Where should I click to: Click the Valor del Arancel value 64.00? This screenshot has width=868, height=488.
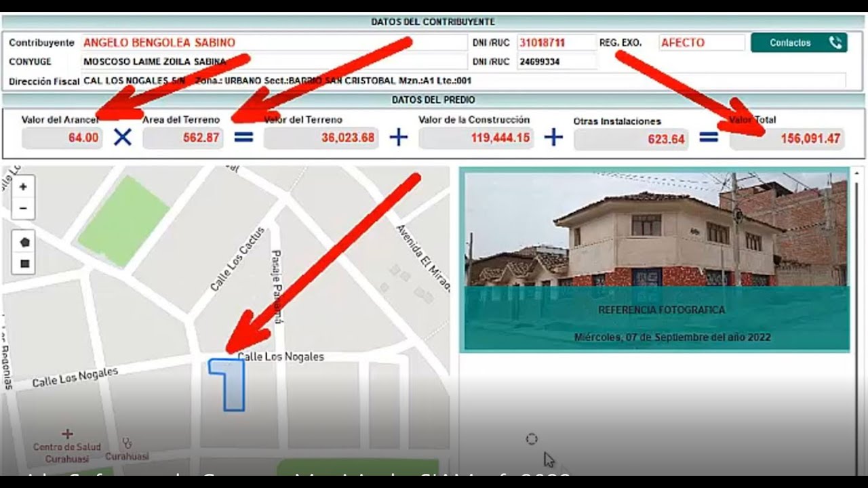click(62, 138)
